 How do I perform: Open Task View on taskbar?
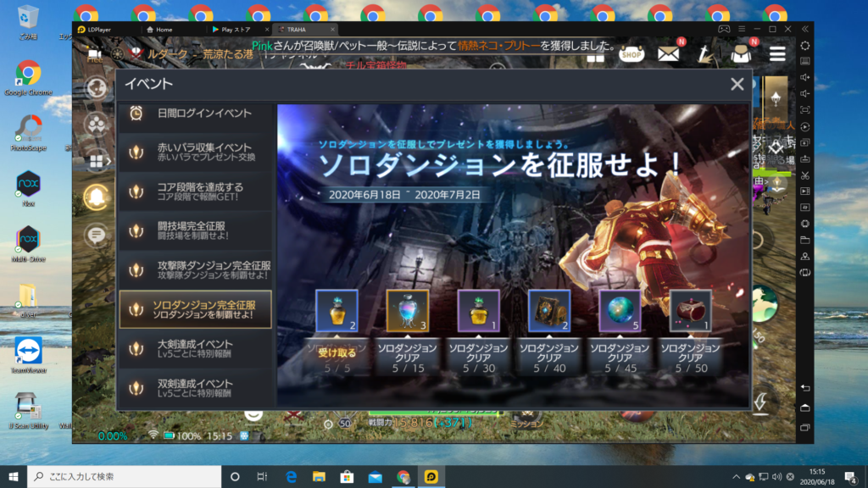(x=263, y=476)
